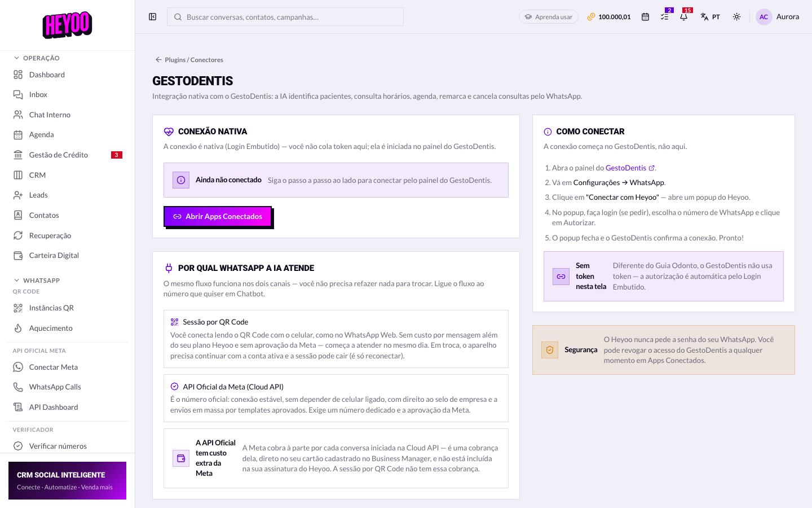This screenshot has height=508, width=812.
Task: Open Agenda in sidebar
Action: coord(68,134)
